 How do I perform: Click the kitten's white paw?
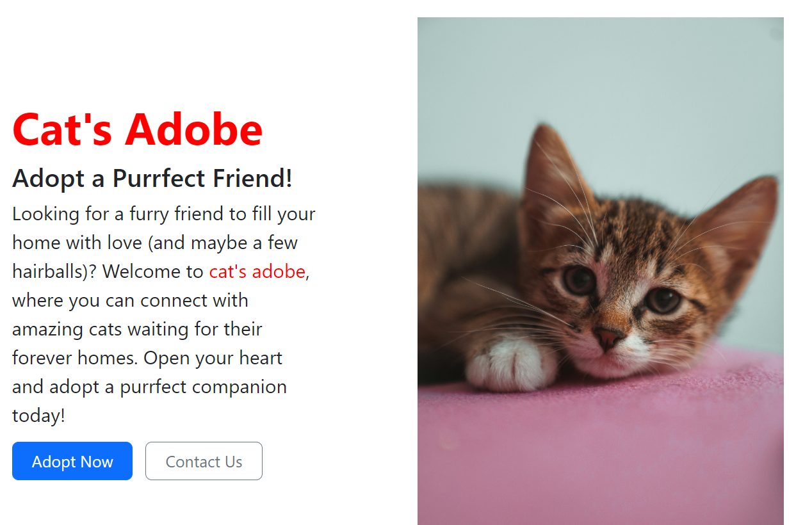tap(509, 364)
